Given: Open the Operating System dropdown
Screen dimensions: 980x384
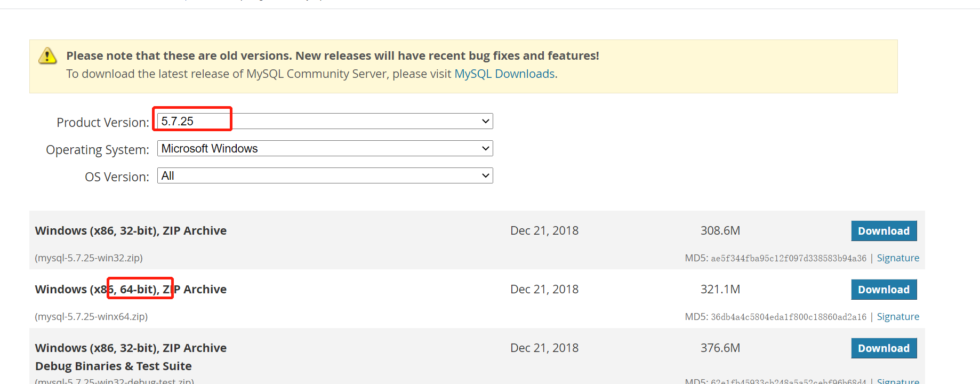Looking at the screenshot, I should click(325, 148).
